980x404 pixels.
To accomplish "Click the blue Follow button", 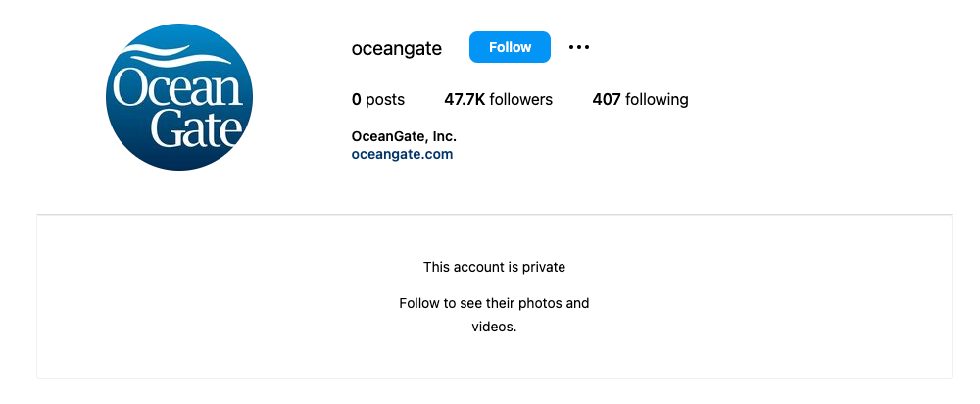I will pyautogui.click(x=510, y=47).
